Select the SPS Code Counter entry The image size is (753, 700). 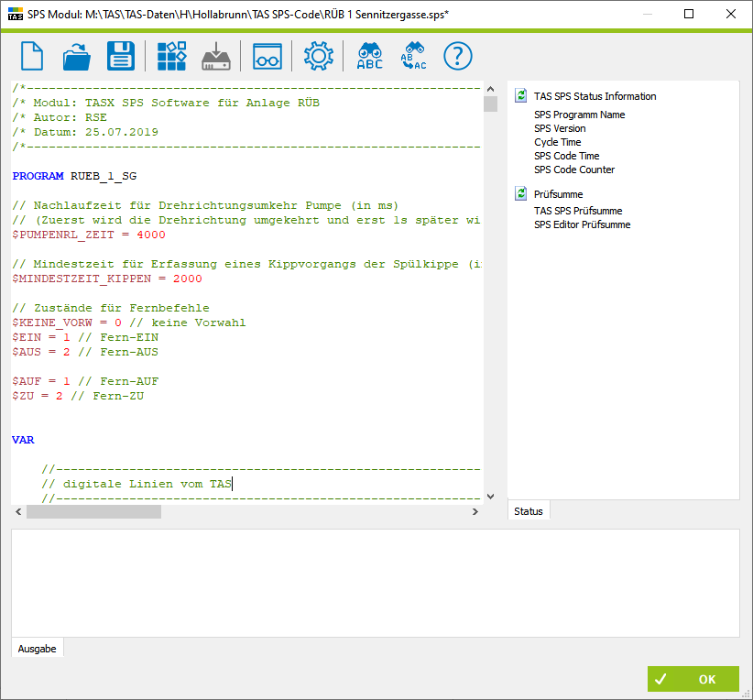574,170
